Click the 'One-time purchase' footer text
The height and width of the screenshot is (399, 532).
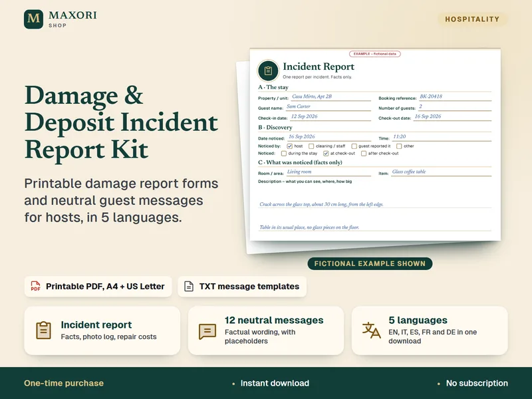coord(64,383)
